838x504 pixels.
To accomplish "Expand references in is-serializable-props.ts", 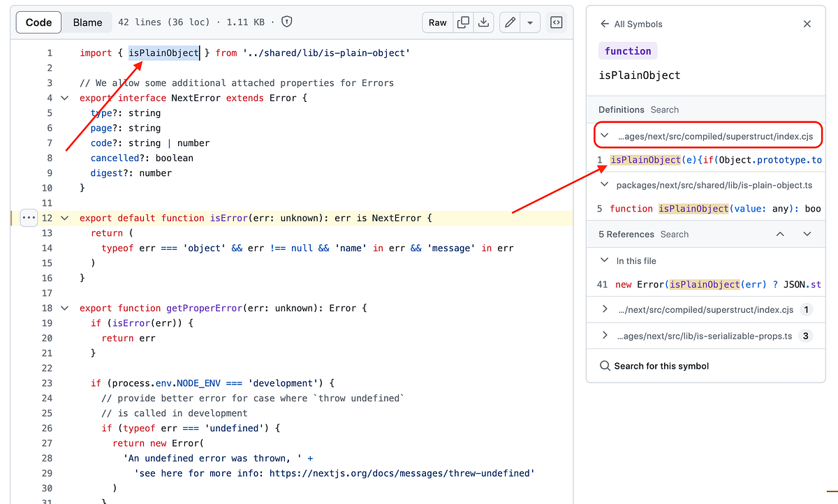I will [605, 336].
